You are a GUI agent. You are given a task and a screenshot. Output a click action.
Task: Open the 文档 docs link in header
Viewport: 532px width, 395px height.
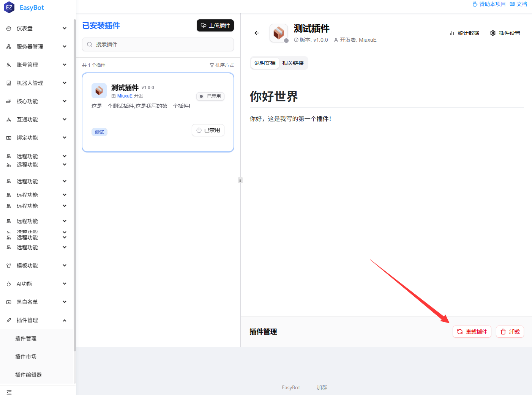tap(518, 4)
